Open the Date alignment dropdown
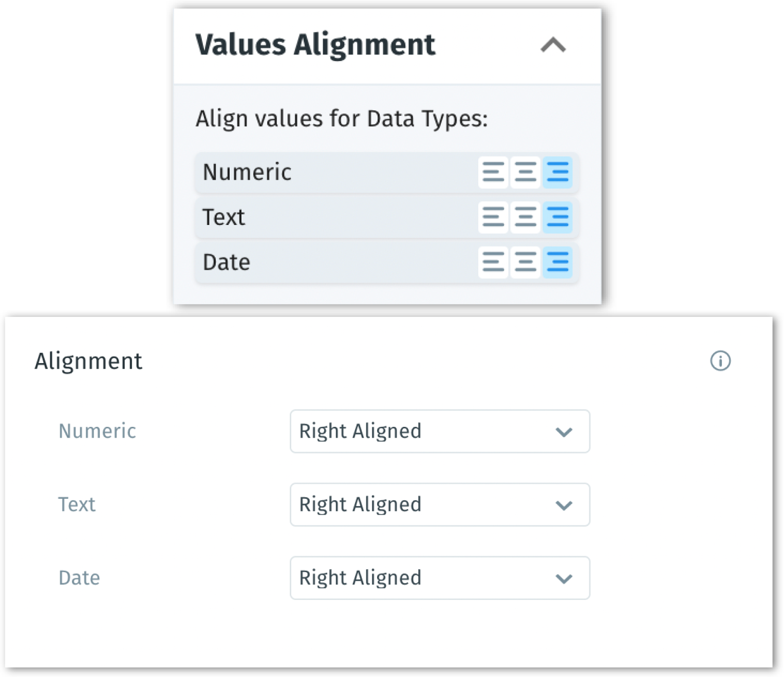This screenshot has width=784, height=677. 439,578
